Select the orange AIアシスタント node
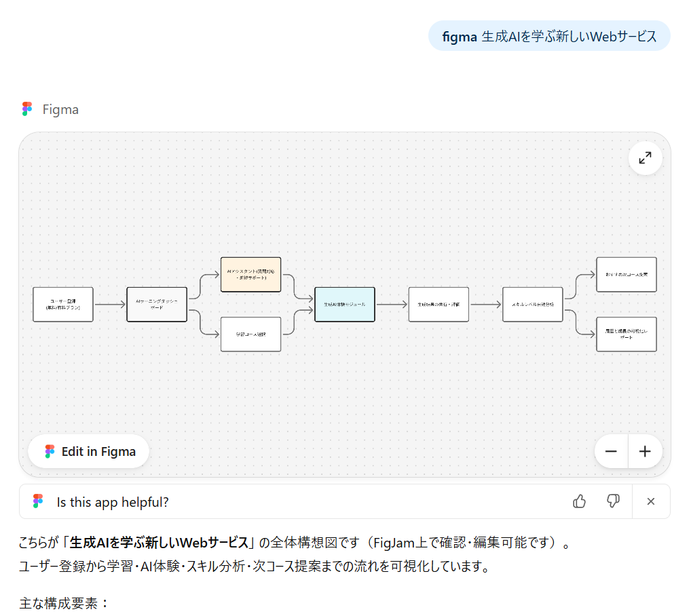 point(250,274)
